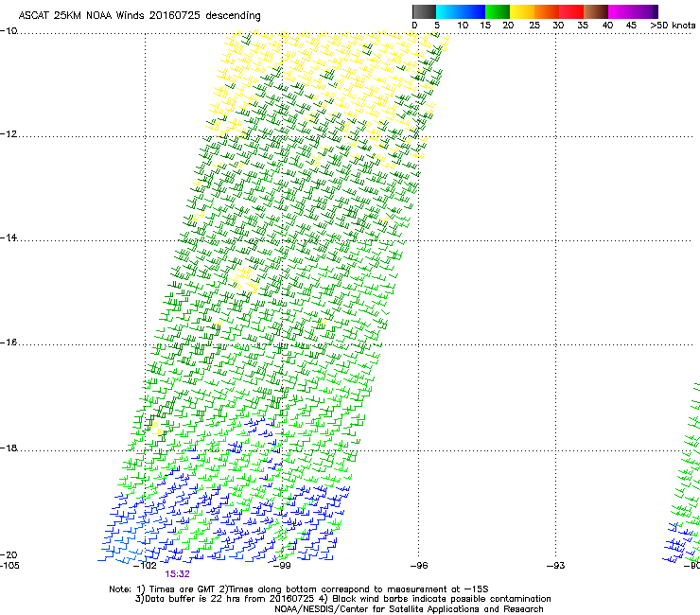This screenshot has height=615, width=700.
Task: Click the latitude label '-18'
Action: pyautogui.click(x=9, y=448)
